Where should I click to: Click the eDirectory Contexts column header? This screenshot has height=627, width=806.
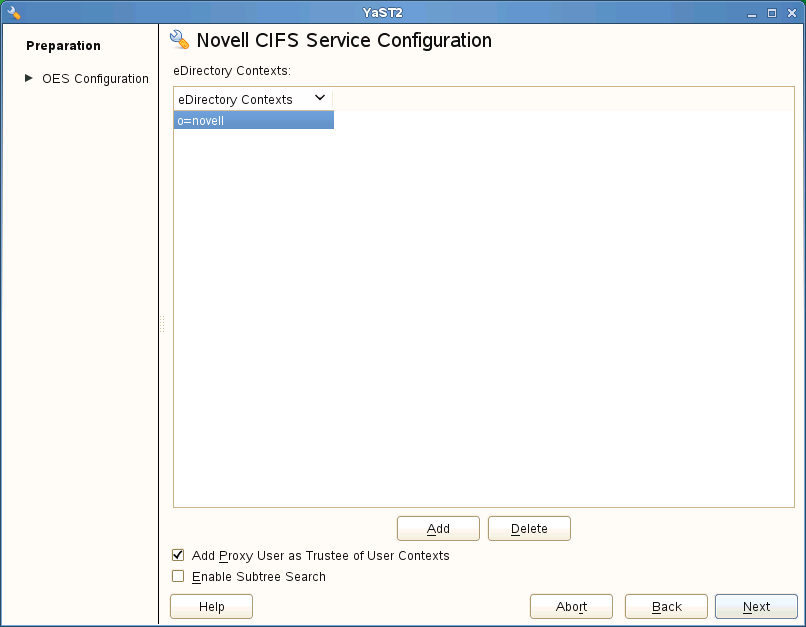[236, 99]
